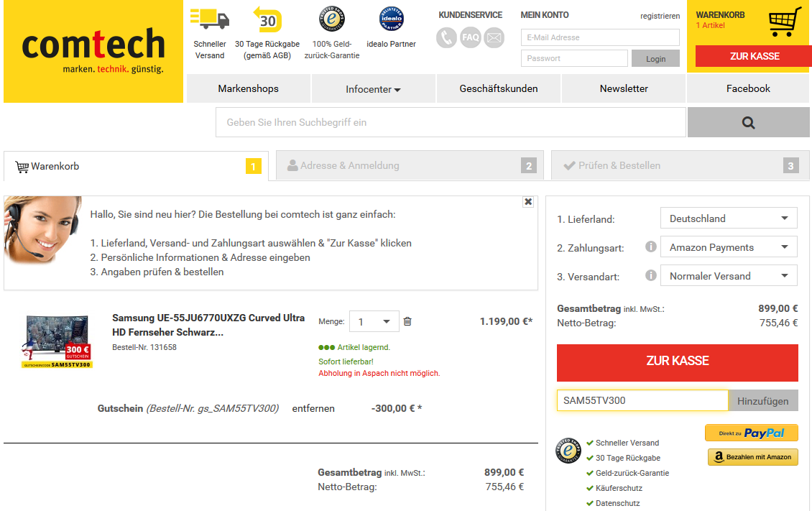Click the Bezahlen mit Amazon button
Image resolution: width=812 pixels, height=511 pixels.
tap(753, 457)
